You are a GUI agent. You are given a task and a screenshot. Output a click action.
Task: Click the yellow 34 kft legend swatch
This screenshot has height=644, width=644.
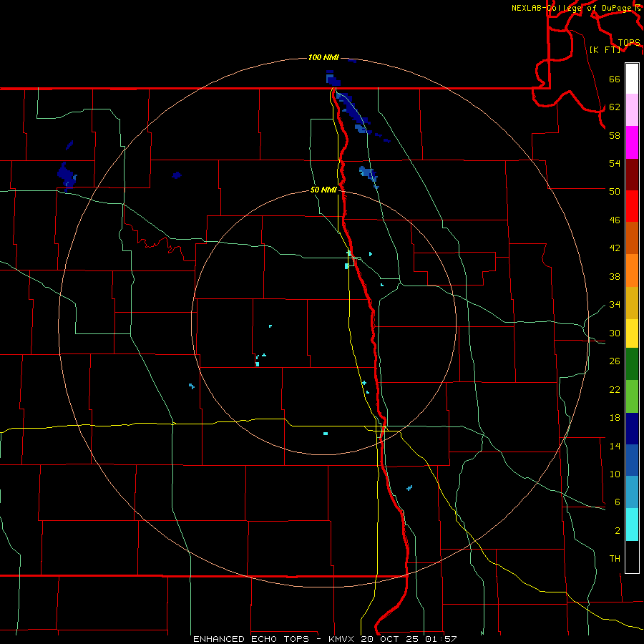click(x=632, y=333)
